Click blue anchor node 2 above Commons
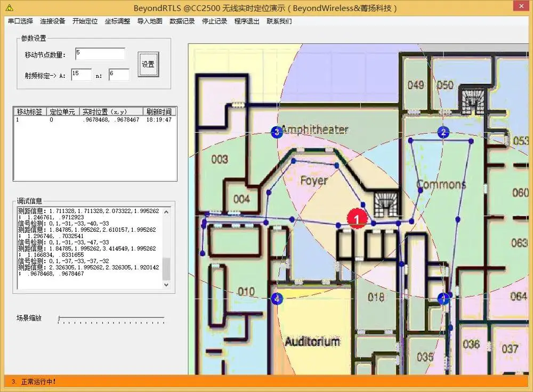 (443, 132)
